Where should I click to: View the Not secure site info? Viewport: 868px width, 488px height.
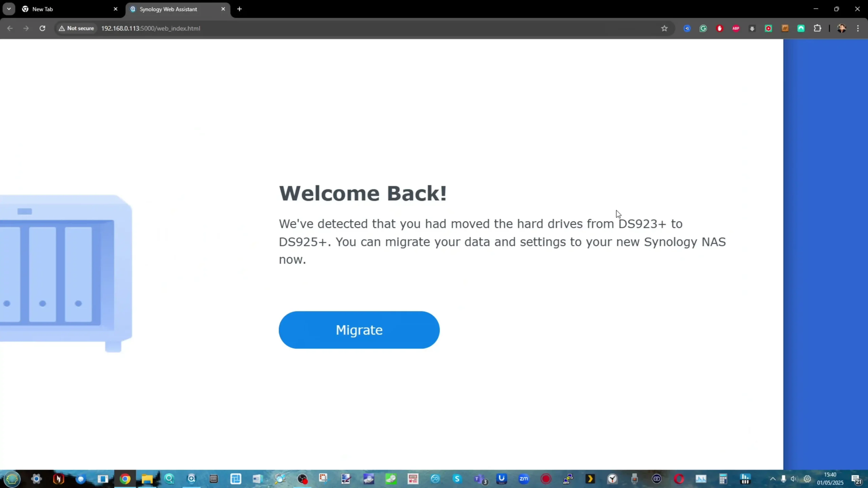point(76,28)
